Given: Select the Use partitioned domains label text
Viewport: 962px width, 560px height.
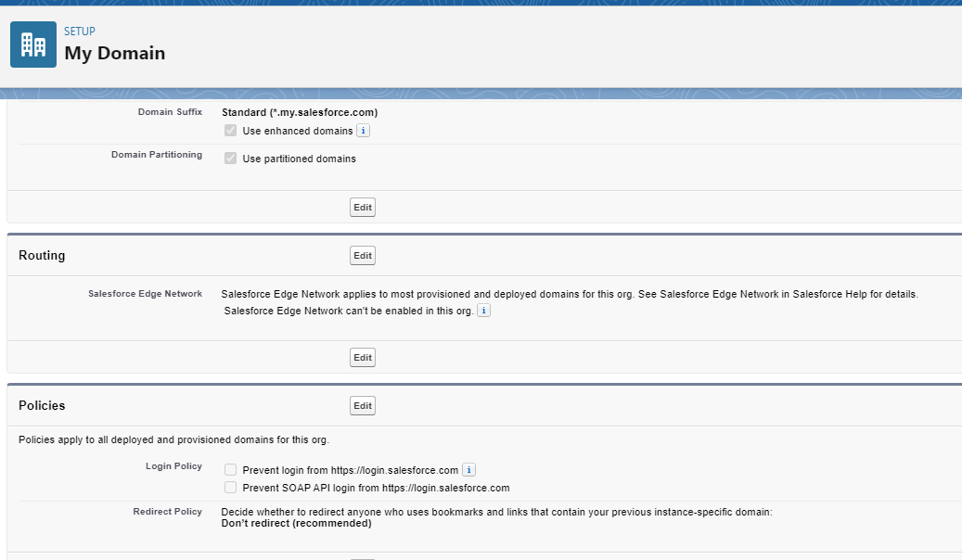Looking at the screenshot, I should (299, 159).
